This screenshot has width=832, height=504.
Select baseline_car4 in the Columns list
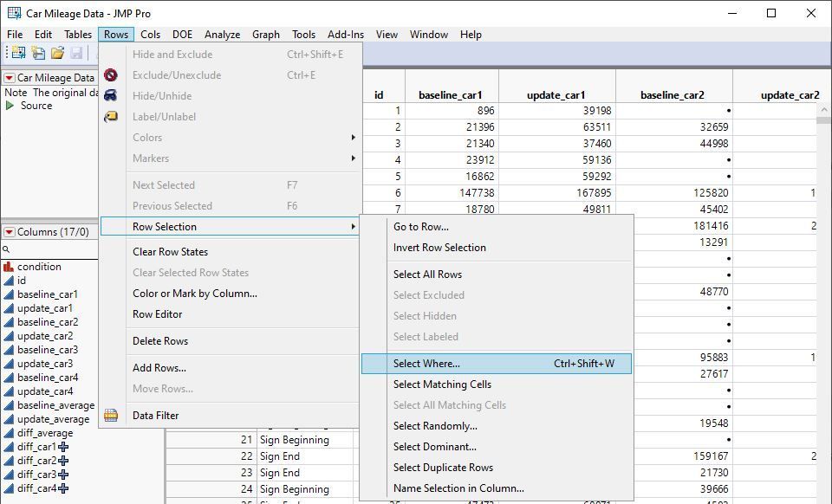pos(48,378)
